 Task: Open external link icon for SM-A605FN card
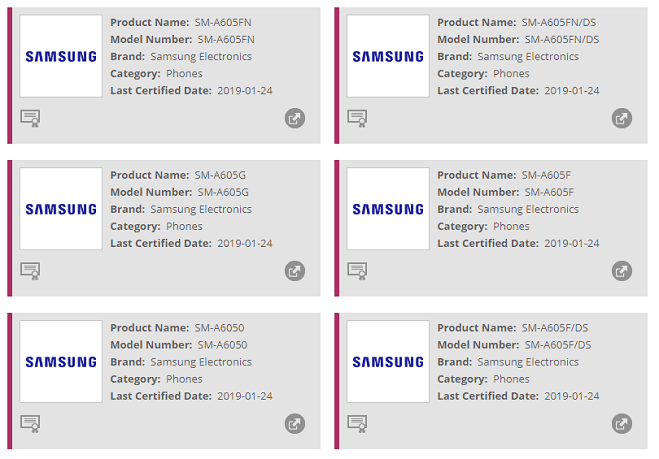coord(295,118)
